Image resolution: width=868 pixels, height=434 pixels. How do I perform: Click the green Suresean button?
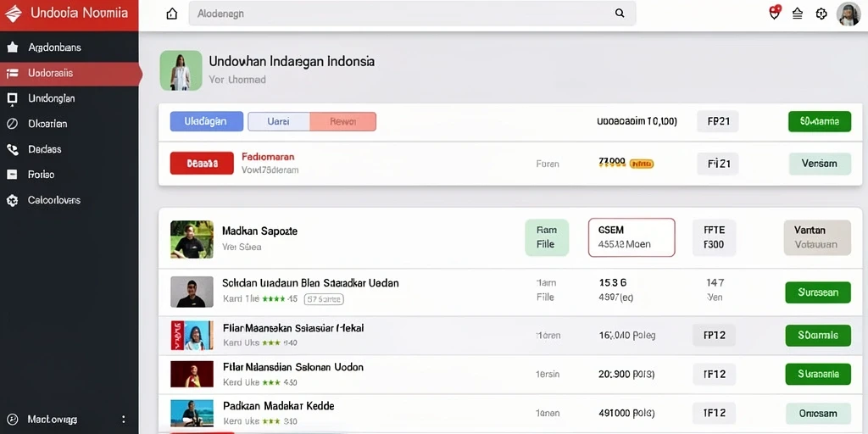tap(818, 292)
